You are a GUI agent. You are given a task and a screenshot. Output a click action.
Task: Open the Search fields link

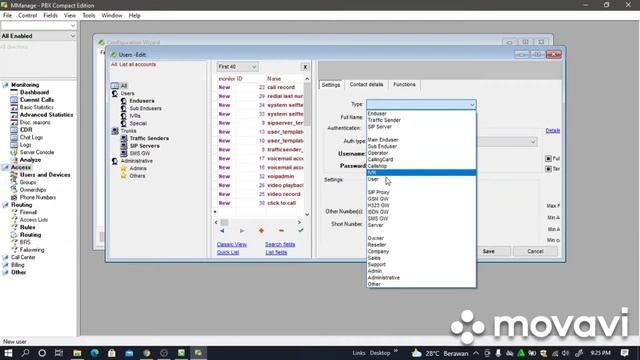point(280,244)
